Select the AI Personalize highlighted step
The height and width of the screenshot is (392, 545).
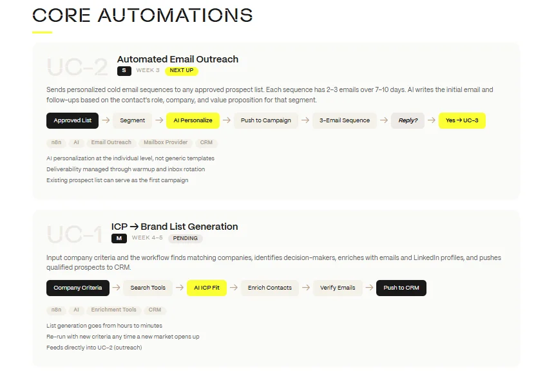pos(194,120)
